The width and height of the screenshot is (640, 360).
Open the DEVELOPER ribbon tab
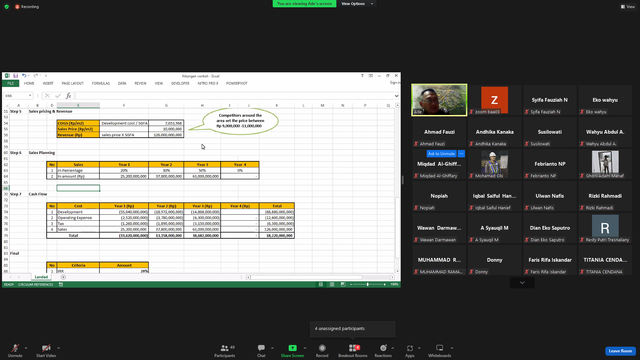click(x=180, y=83)
